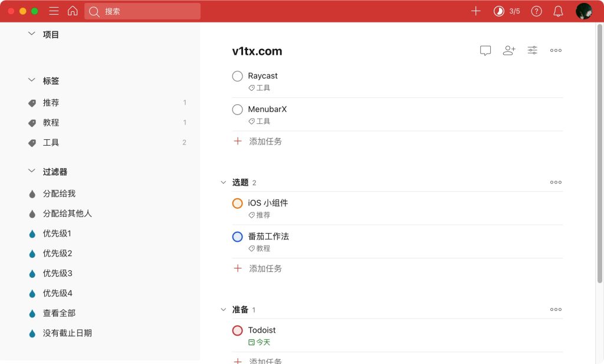Open the user avatar menu
Image resolution: width=604 pixels, height=364 pixels.
pos(583,11)
